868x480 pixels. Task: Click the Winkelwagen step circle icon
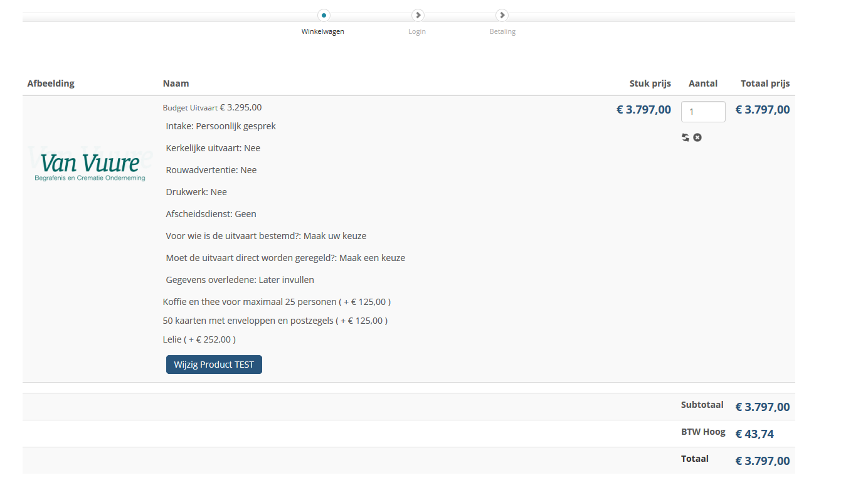pos(324,15)
